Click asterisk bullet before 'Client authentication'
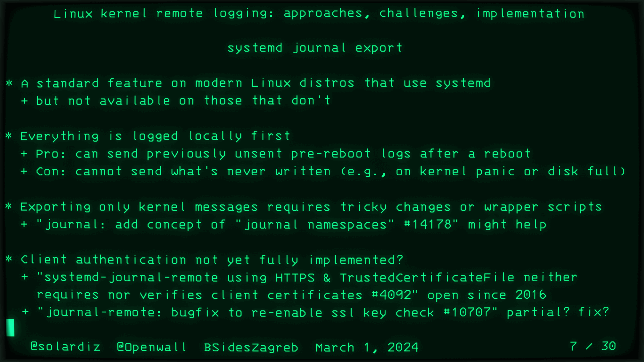The height and width of the screenshot is (362, 644). pos(9,259)
